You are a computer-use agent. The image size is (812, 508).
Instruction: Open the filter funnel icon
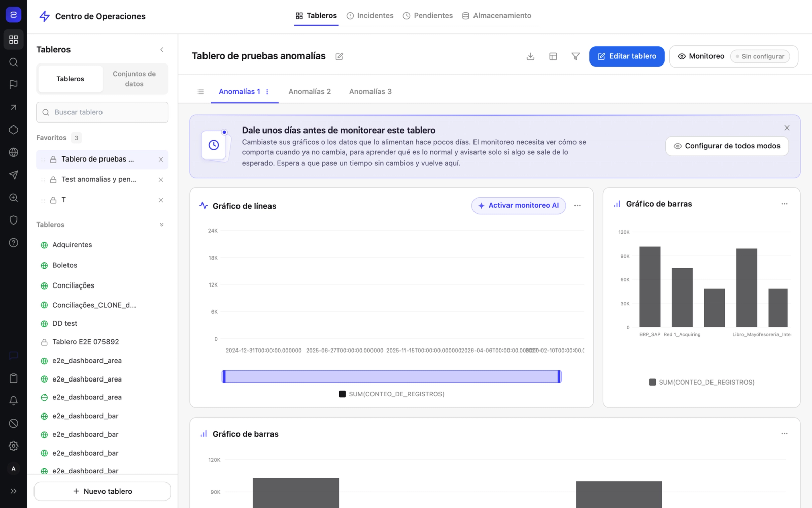(576, 56)
